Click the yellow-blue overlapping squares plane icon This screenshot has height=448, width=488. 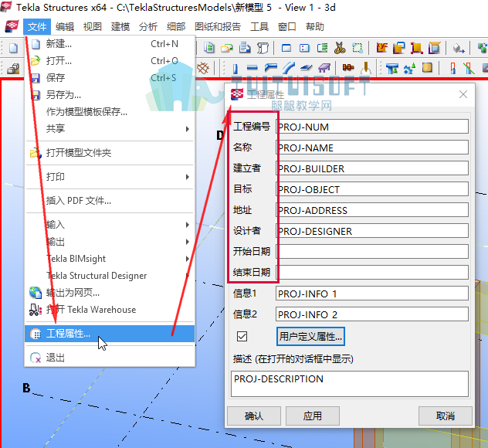399,48
